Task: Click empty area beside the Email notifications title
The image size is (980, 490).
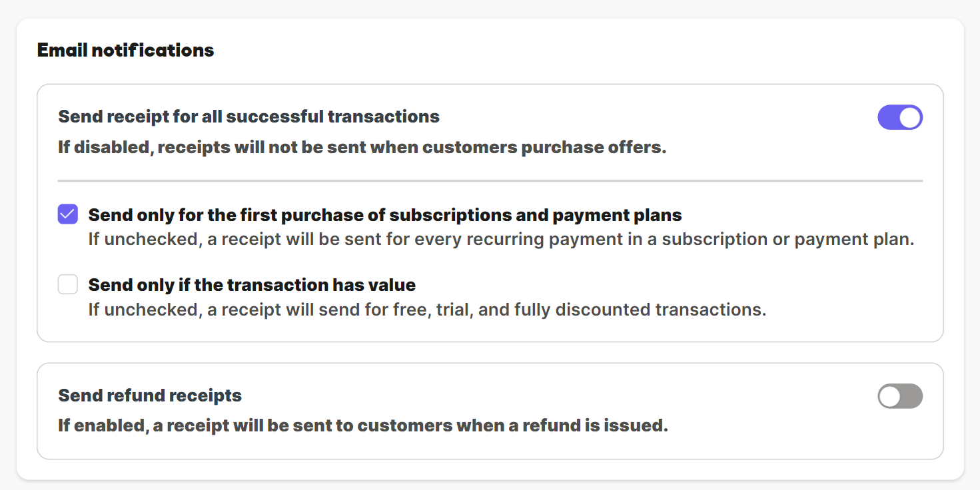Action: coord(533,51)
